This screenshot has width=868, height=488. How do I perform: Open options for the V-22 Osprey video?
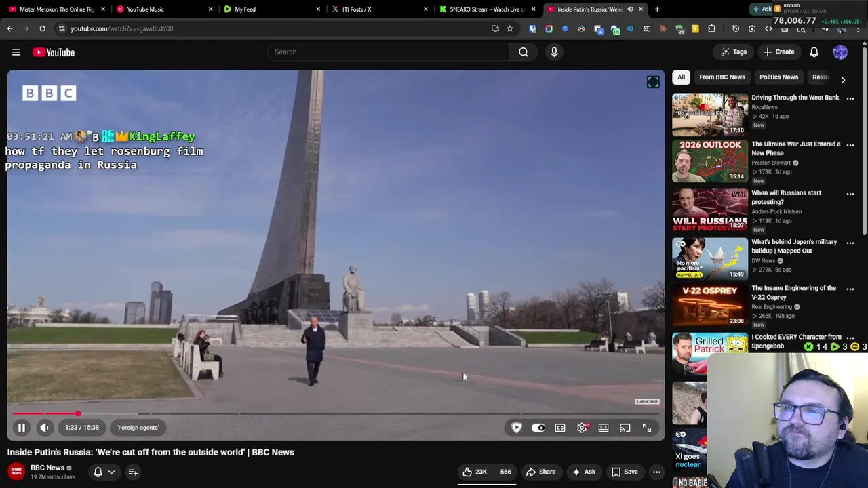tap(850, 289)
